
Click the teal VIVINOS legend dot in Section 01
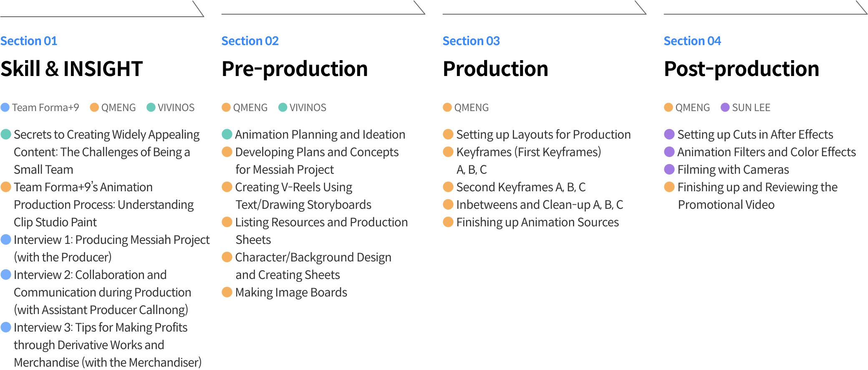click(151, 107)
